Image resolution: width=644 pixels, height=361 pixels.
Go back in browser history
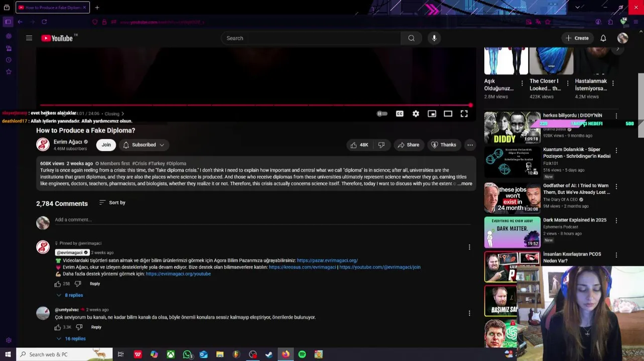[20, 22]
